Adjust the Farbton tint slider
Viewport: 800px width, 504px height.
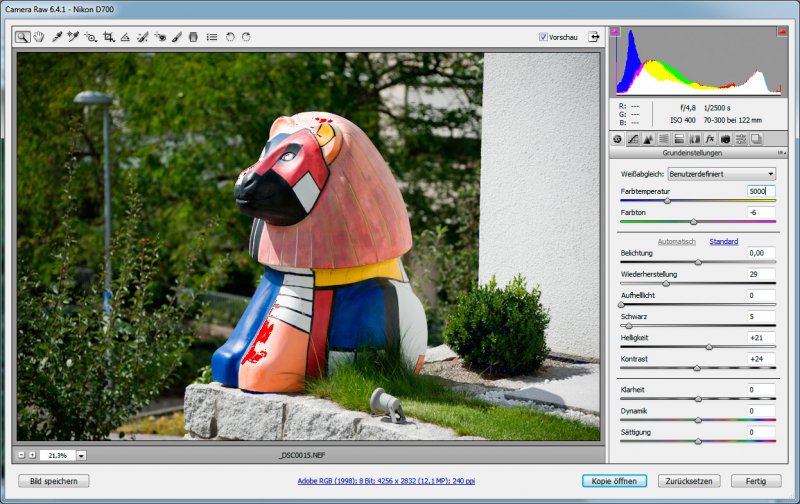(693, 222)
